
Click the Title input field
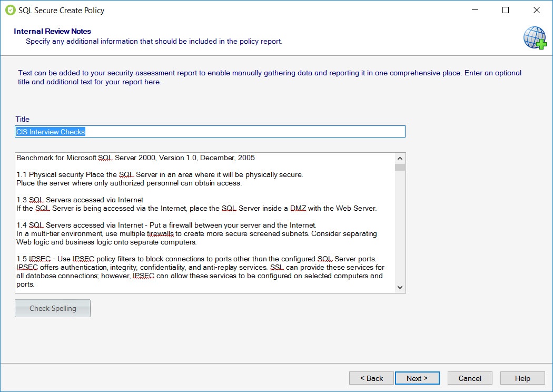tap(210, 132)
